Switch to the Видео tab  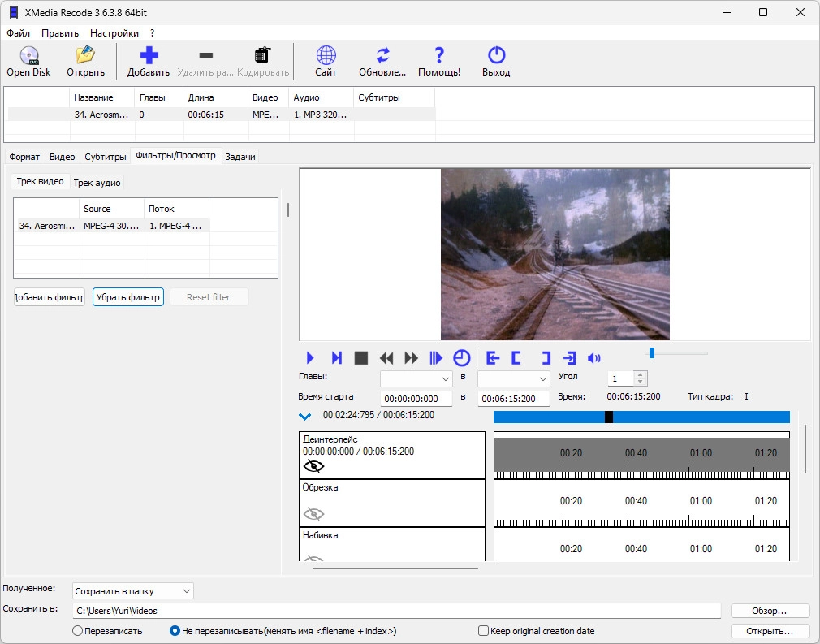[x=63, y=157]
